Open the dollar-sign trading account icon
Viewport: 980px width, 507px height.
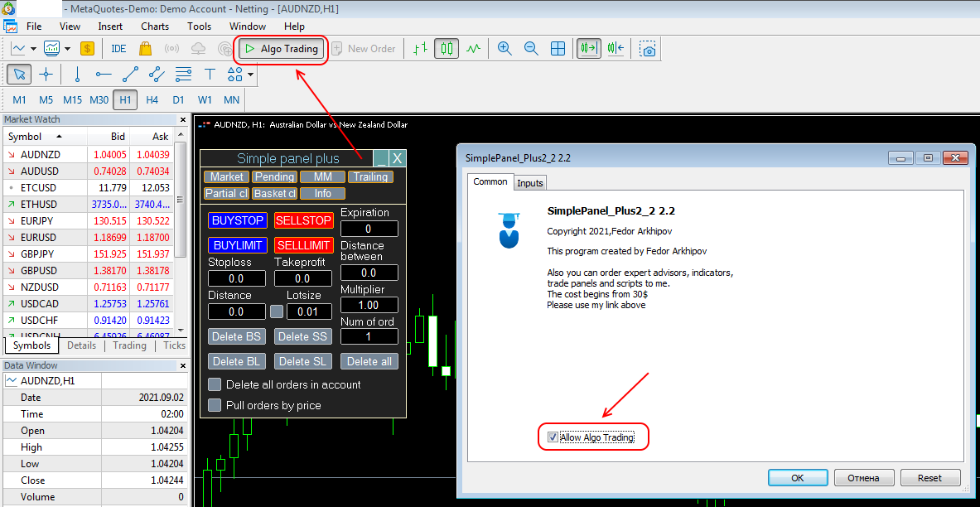coord(87,48)
